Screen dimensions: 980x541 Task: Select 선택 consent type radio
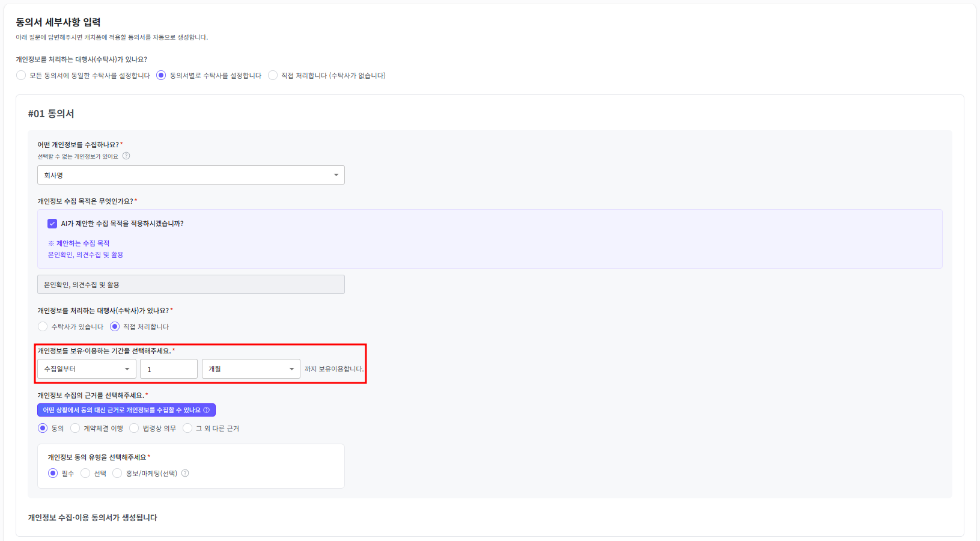pos(85,473)
